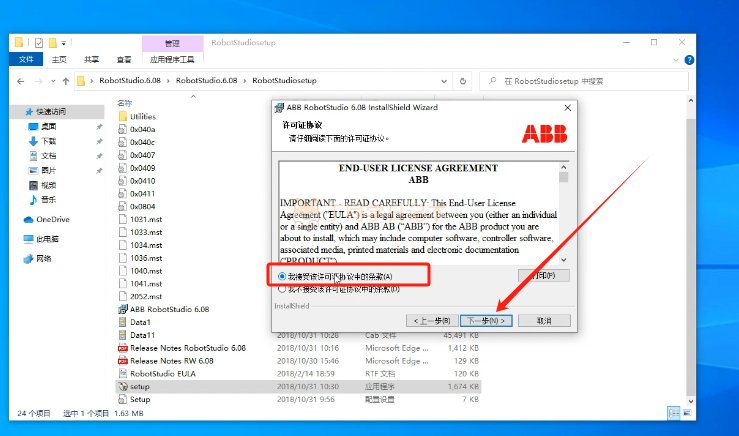Go up one folder level arrow
Image resolution: width=739 pixels, height=436 pixels.
pos(66,81)
